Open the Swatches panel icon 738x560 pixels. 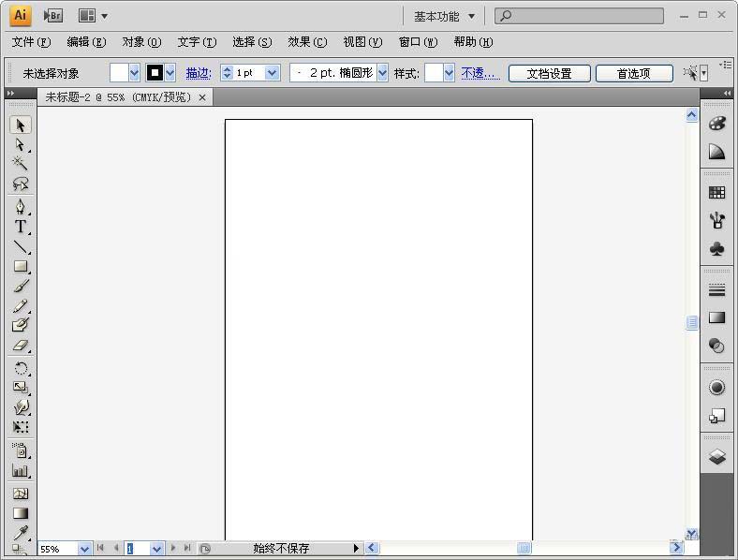point(716,192)
